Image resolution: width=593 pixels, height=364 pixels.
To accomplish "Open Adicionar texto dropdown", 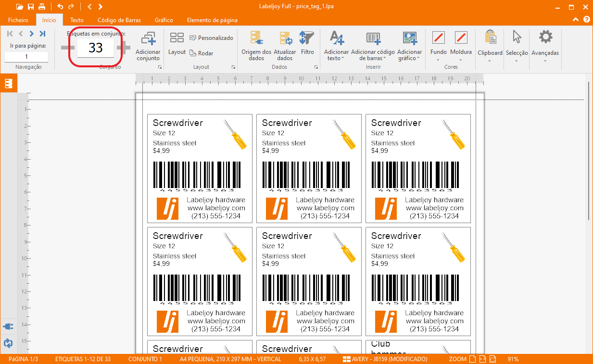I will 336,47.
